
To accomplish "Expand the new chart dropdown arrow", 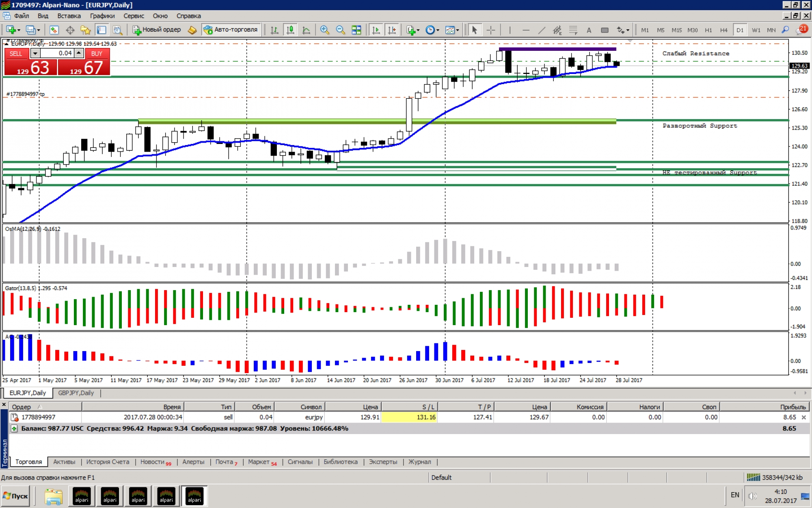I will coord(19,30).
